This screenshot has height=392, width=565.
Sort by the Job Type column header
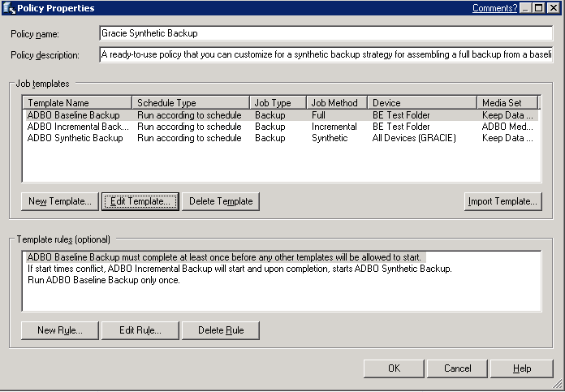pyautogui.click(x=278, y=103)
